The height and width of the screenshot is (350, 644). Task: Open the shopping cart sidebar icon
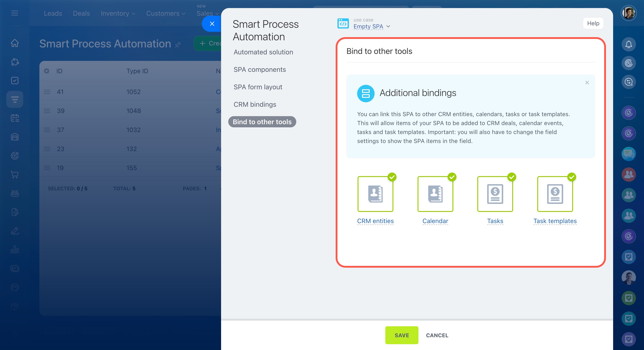15,175
